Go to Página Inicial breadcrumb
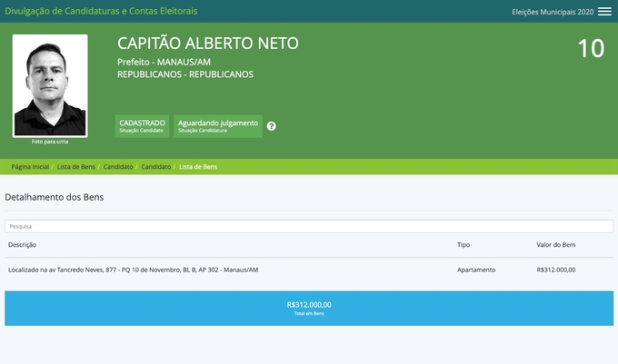This screenshot has height=364, width=618. pos(30,167)
